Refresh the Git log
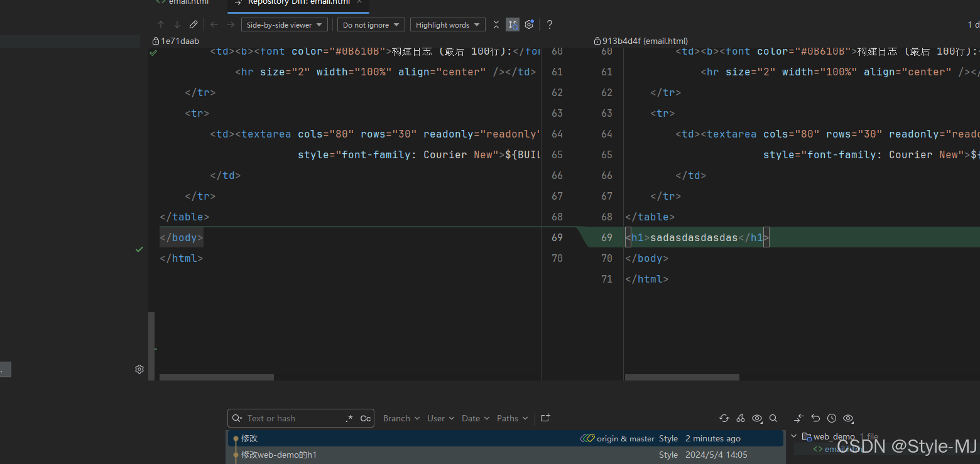This screenshot has width=980, height=464. click(x=724, y=418)
